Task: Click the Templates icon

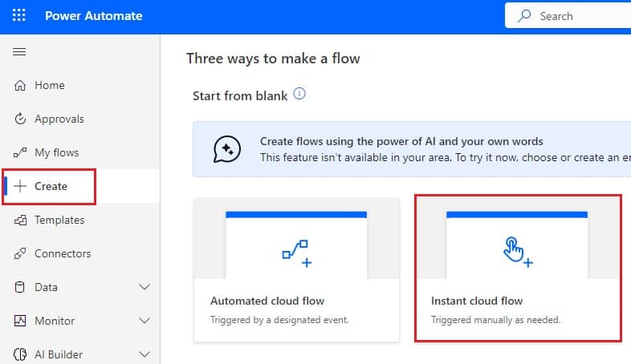Action: (x=20, y=220)
